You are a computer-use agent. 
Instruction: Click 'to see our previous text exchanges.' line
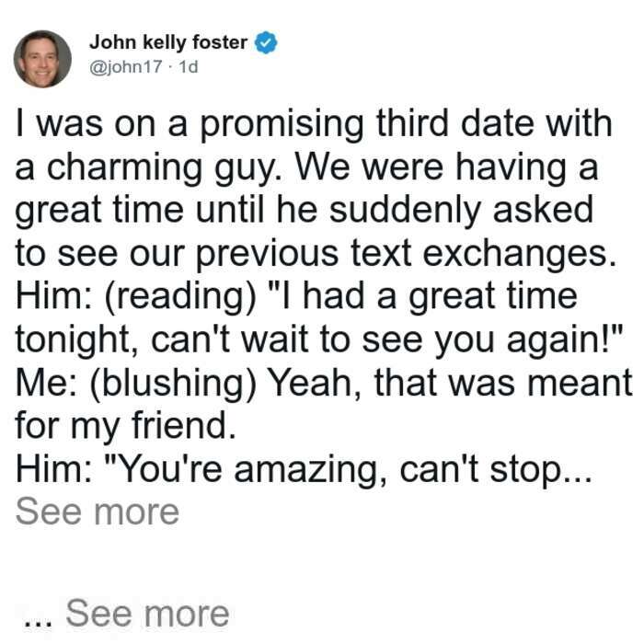(x=316, y=254)
